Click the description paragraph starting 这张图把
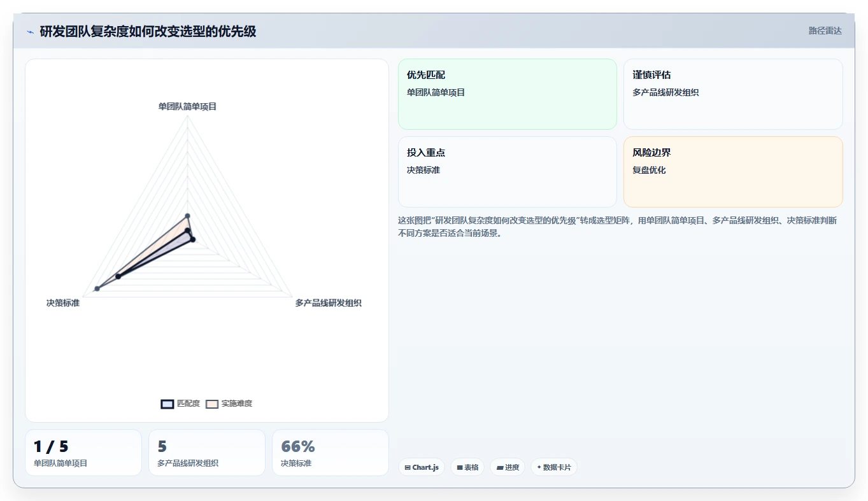This screenshot has height=501, width=868. pos(618,227)
